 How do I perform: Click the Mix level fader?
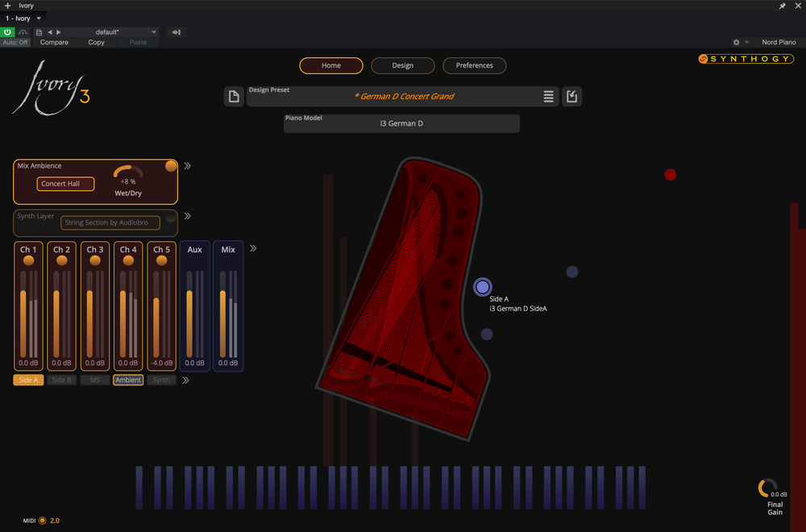[222, 314]
